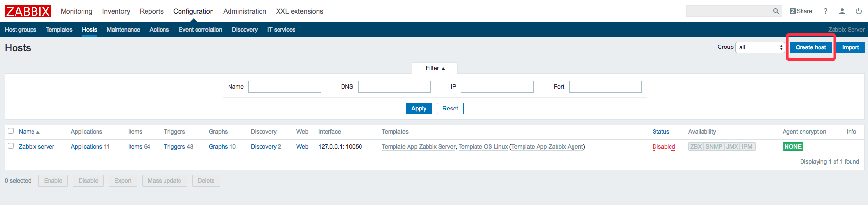868x205 pixels.
Task: Open the help question mark icon
Action: [825, 11]
